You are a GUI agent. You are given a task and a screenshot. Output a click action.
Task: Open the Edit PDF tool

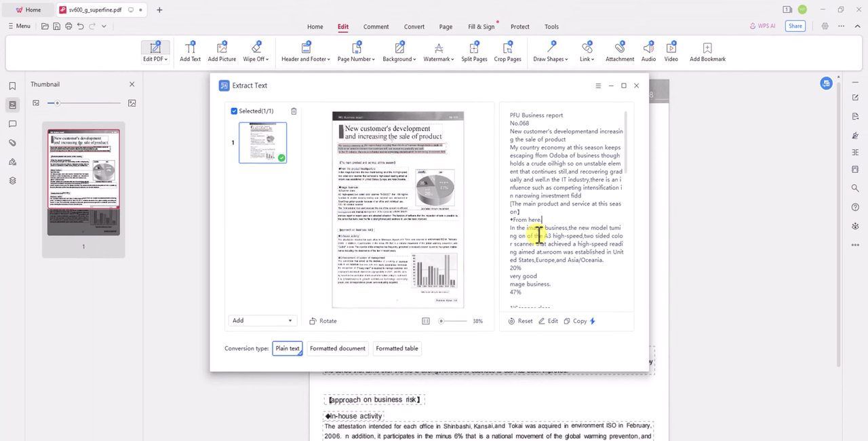(x=155, y=51)
